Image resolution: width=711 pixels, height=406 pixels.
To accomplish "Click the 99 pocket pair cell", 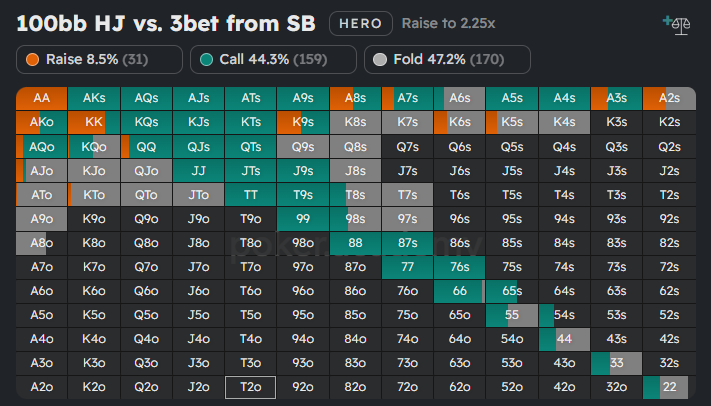I will click(302, 218).
